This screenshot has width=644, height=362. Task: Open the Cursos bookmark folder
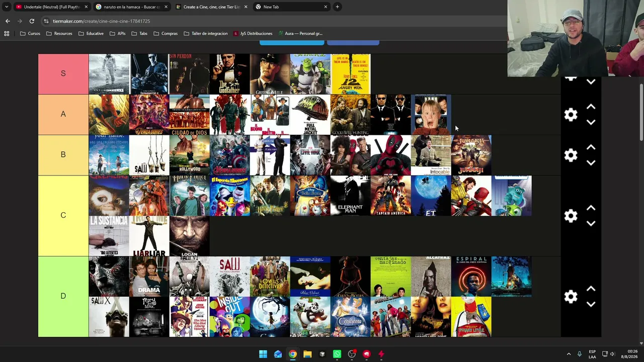(x=30, y=34)
